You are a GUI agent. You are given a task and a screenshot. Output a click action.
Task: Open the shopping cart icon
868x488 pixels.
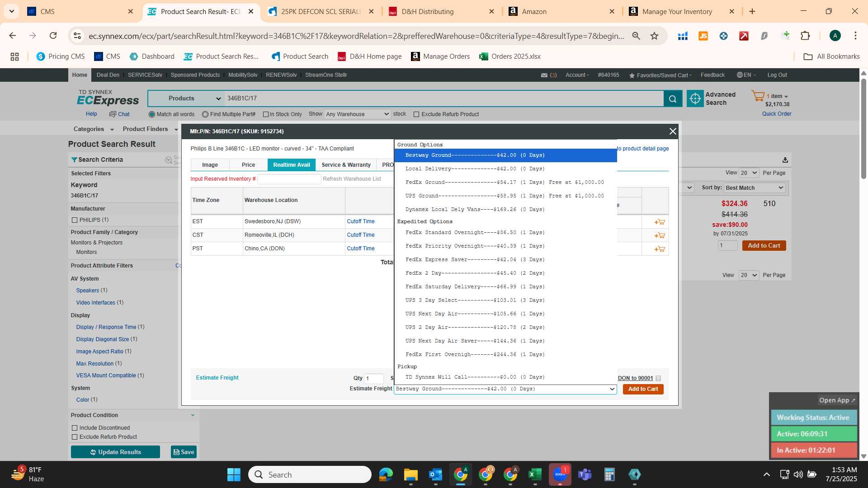pos(758,96)
